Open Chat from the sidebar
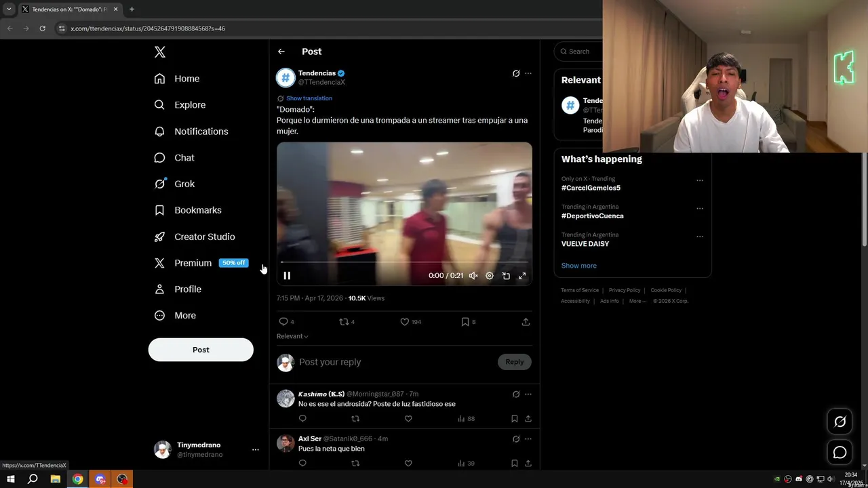 click(174, 158)
